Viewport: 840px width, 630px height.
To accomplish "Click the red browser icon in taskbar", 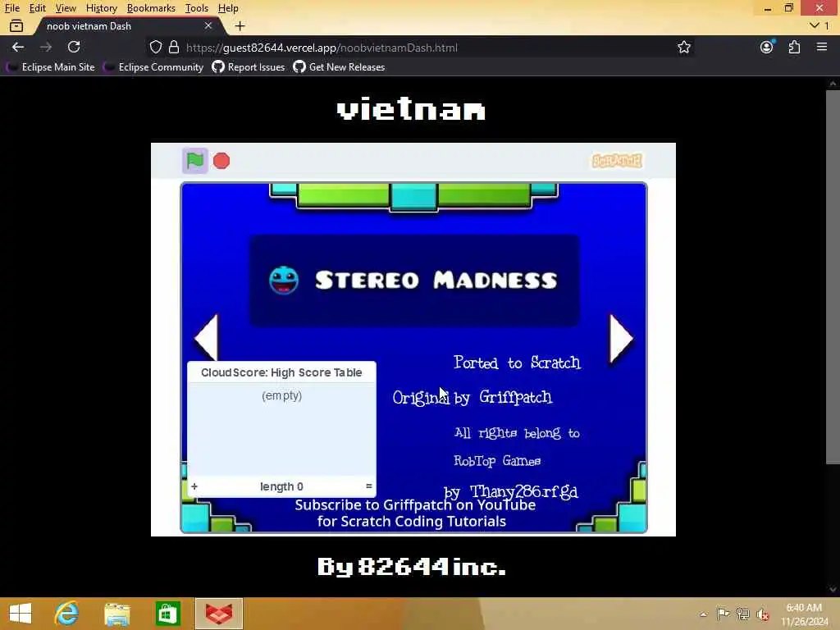I will 219,614.
